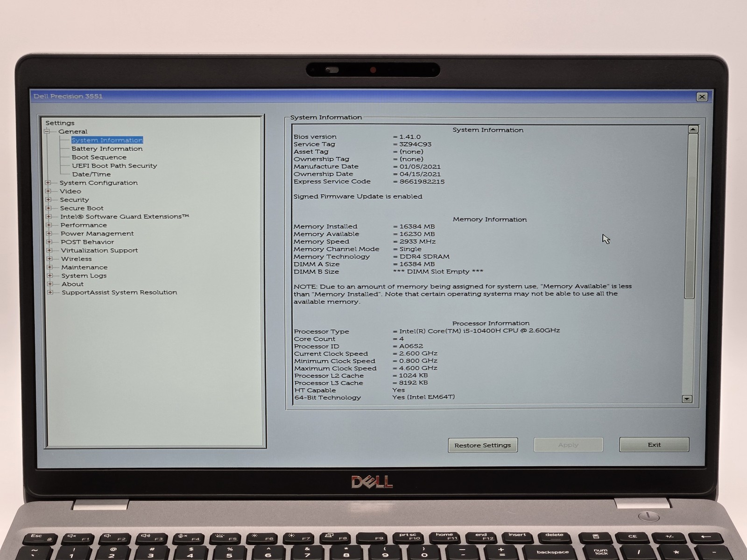The height and width of the screenshot is (560, 747).
Task: Expand the About node
Action: click(50, 284)
